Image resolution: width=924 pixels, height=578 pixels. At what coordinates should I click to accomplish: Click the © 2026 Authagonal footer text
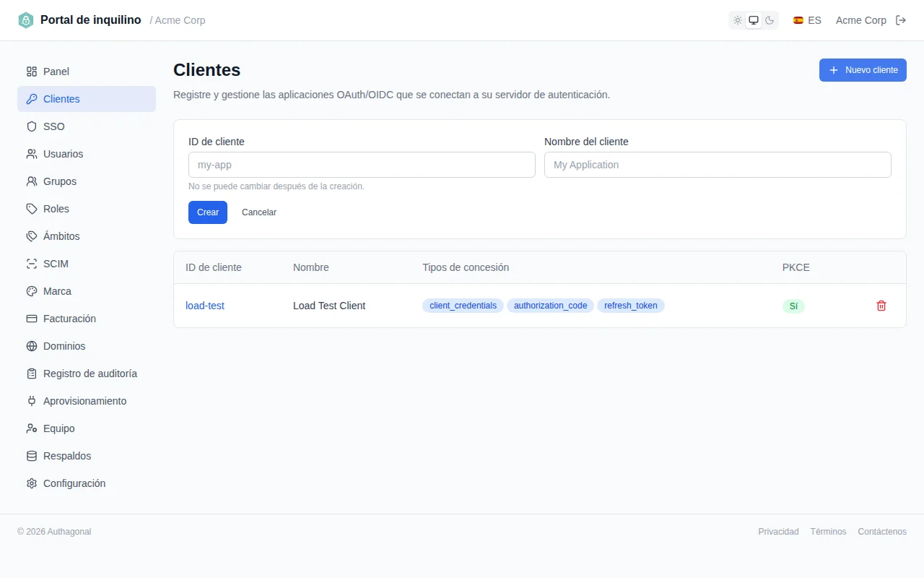coord(54,532)
